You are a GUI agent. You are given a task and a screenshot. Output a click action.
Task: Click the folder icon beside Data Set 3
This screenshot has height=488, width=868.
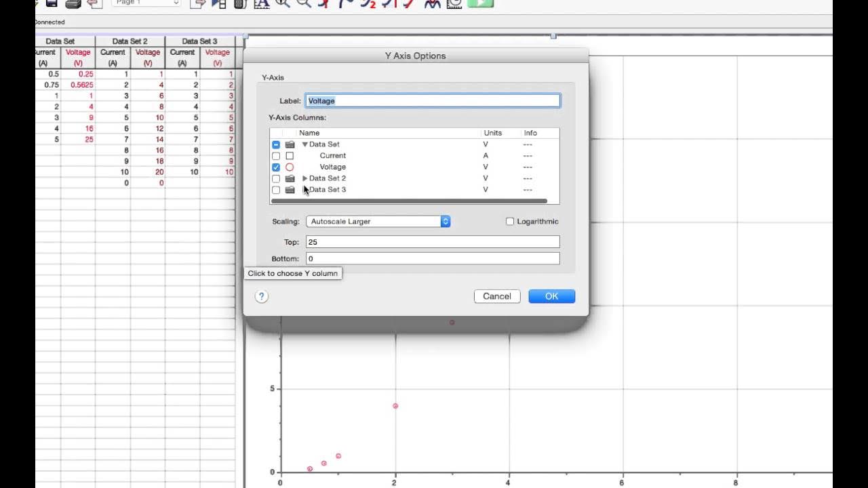click(290, 190)
